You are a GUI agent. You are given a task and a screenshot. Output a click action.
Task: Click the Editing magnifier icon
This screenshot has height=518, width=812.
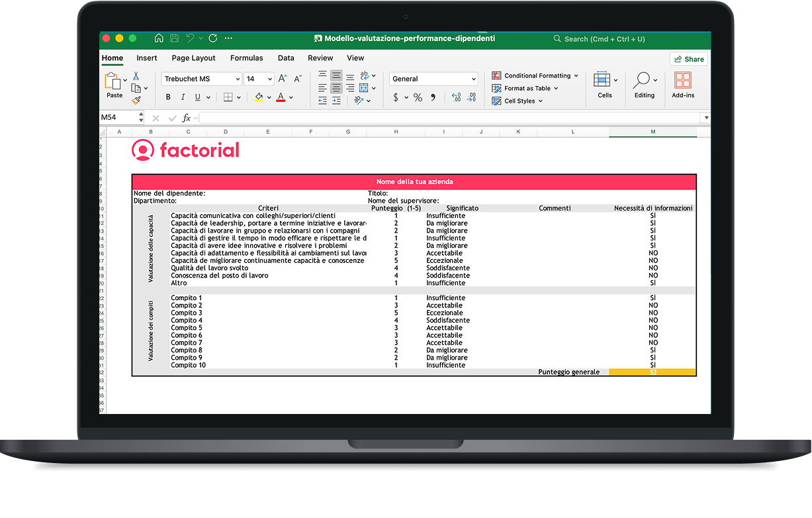641,81
